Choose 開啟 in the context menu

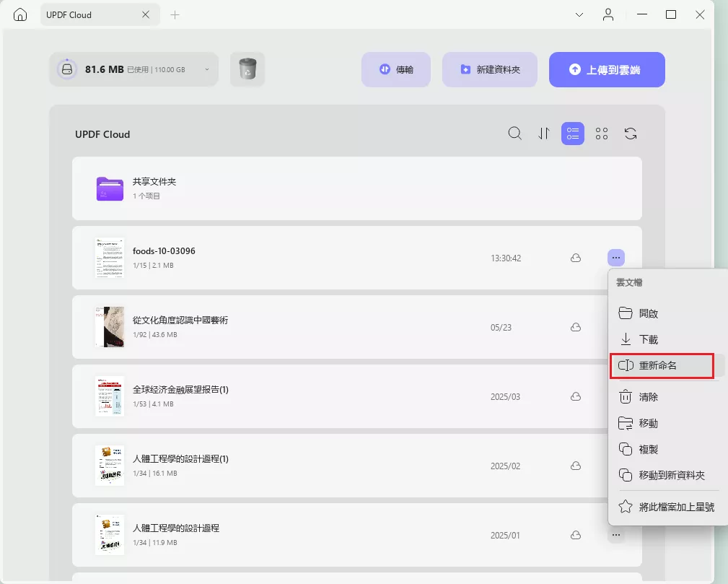tap(667, 313)
